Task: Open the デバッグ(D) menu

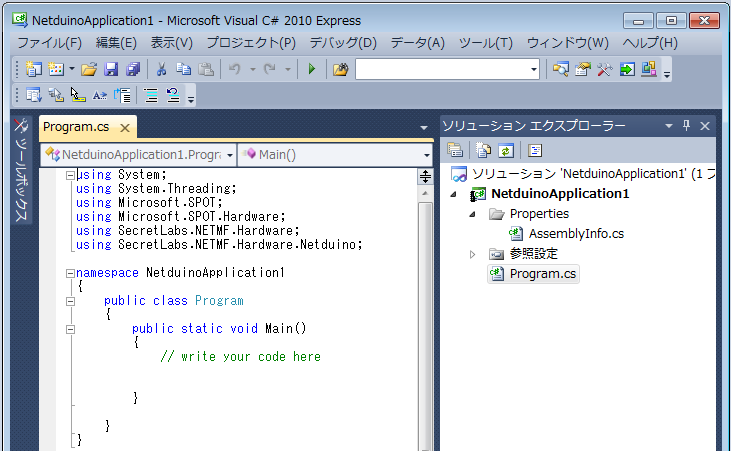Action: click(x=343, y=43)
